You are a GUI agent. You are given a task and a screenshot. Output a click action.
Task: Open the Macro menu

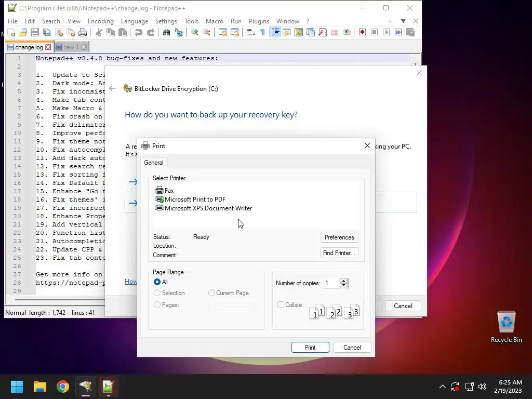pos(215,21)
